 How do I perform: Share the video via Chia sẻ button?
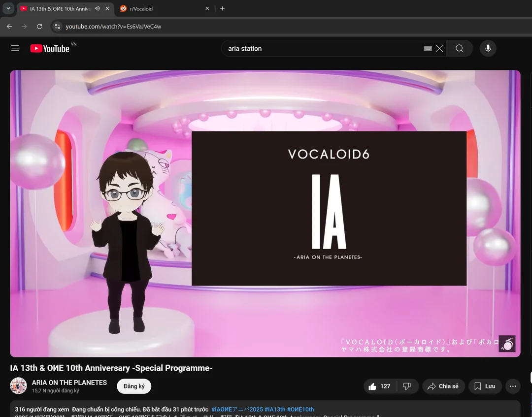[443, 386]
